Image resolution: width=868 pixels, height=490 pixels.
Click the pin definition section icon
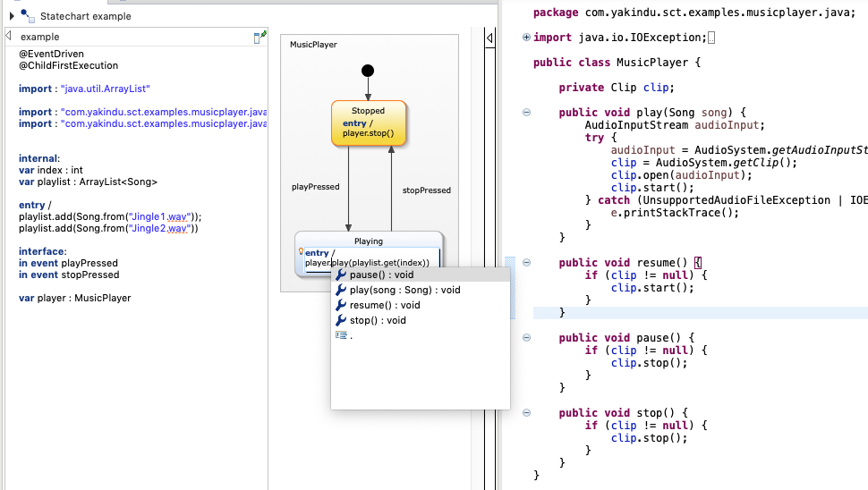tap(260, 37)
